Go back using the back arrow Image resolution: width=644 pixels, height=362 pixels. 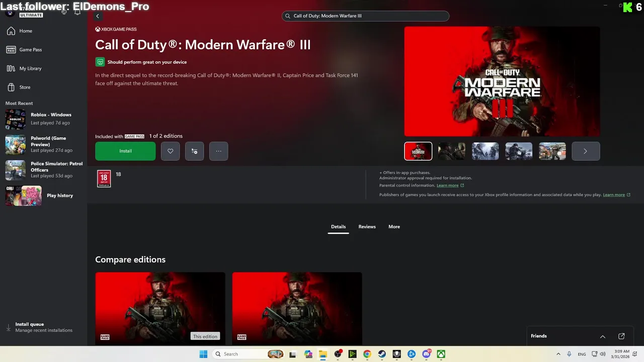98,16
